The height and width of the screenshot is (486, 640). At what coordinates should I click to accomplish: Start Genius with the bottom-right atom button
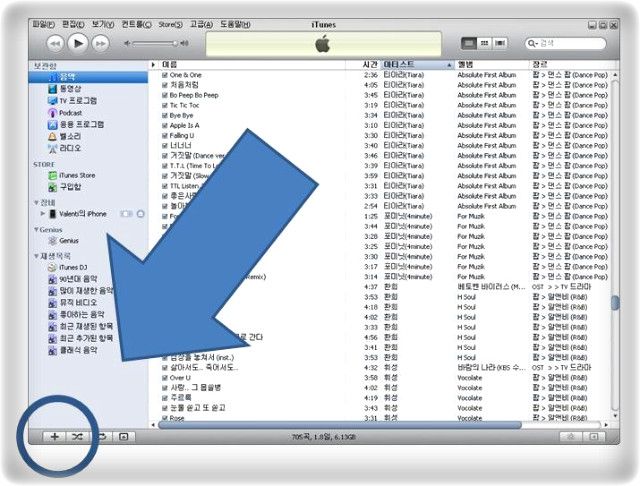571,437
